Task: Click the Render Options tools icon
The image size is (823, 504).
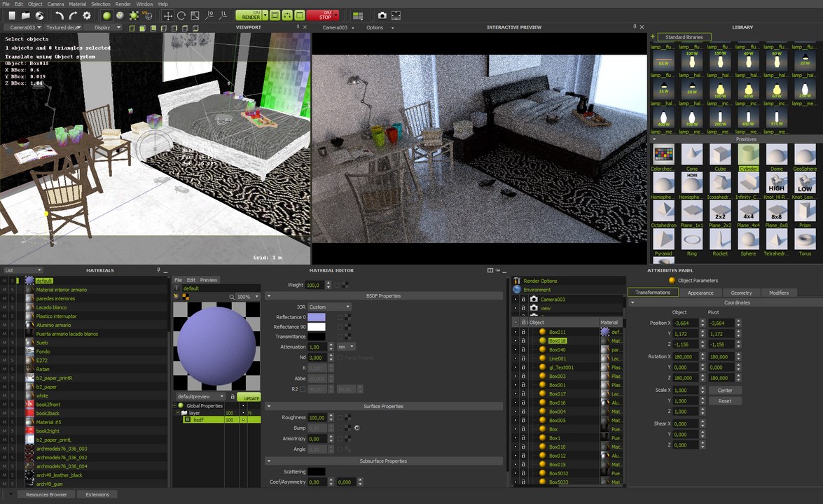Action: tap(517, 281)
